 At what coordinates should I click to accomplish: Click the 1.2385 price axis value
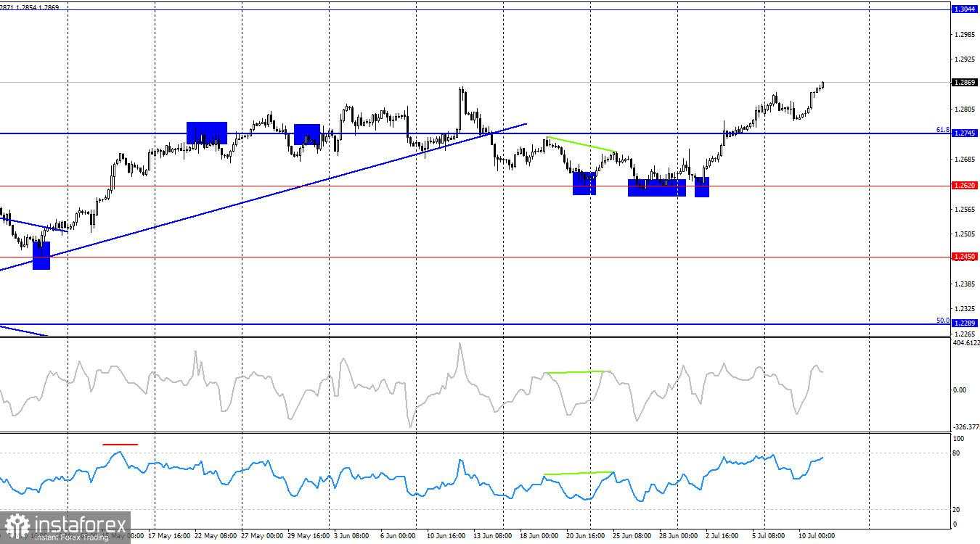[964, 284]
